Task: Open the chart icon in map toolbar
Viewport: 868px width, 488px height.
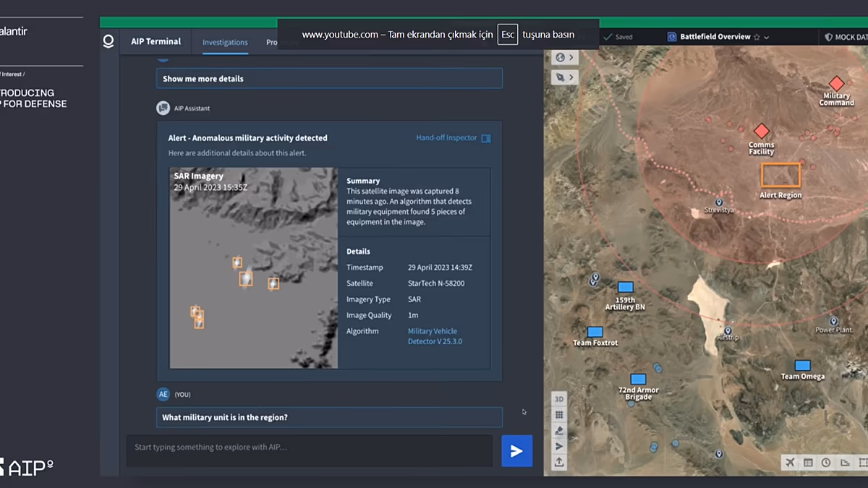Action: 844,463
